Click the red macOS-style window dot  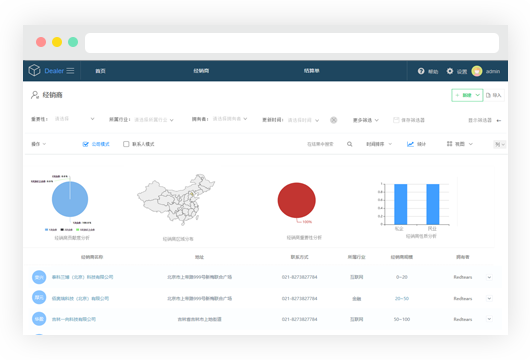point(41,42)
